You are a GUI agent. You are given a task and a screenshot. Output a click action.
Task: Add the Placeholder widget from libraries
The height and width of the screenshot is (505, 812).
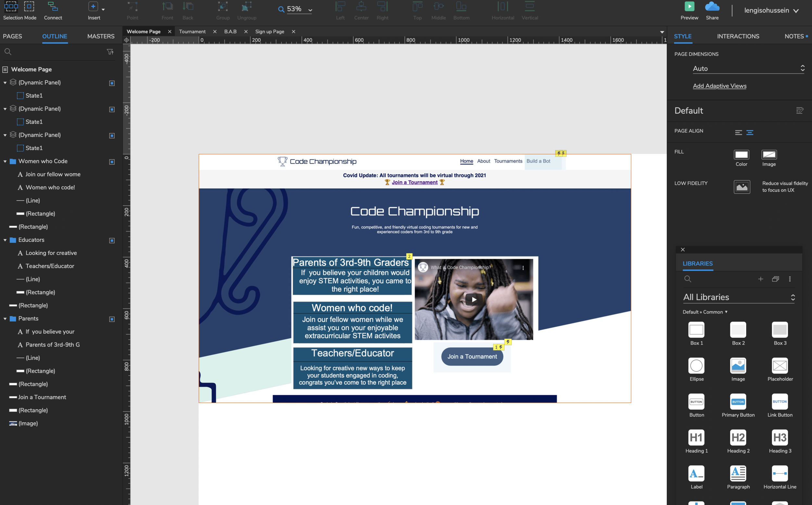(x=780, y=366)
